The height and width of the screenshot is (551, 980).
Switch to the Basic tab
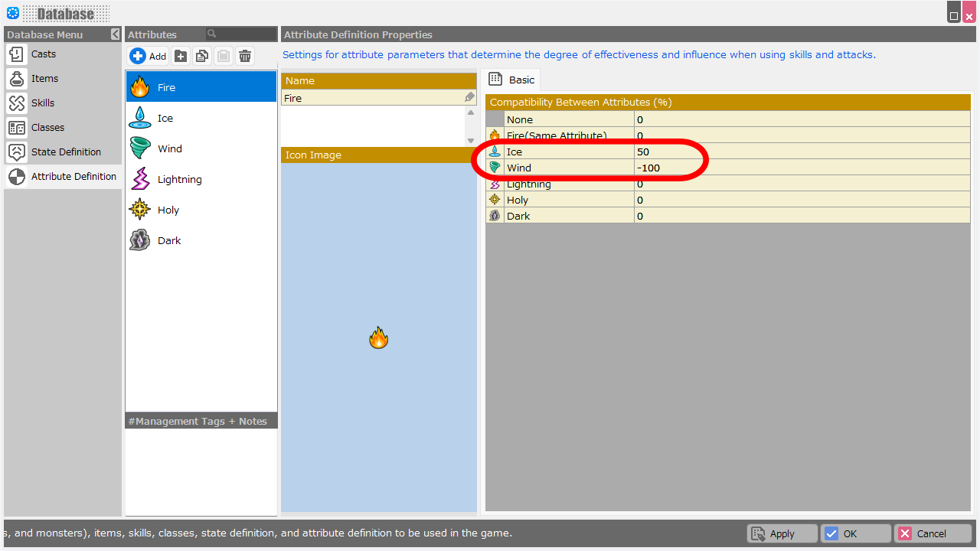(512, 80)
